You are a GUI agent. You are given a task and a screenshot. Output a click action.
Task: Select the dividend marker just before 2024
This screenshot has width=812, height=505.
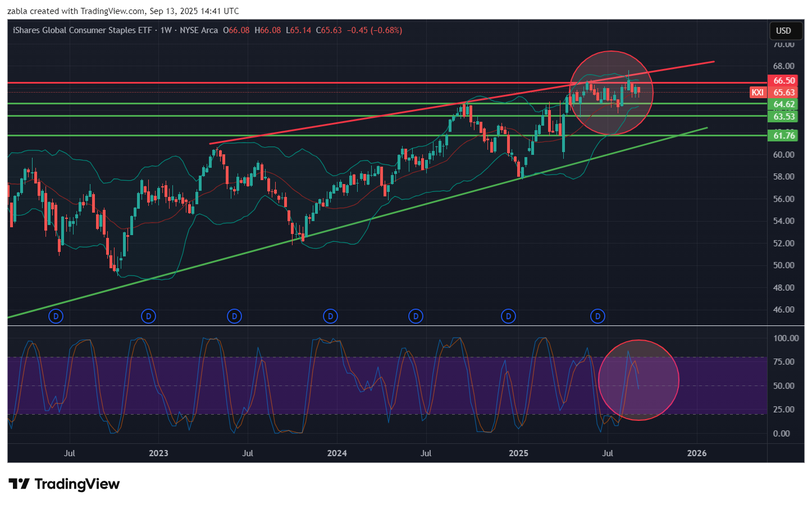pos(330,316)
